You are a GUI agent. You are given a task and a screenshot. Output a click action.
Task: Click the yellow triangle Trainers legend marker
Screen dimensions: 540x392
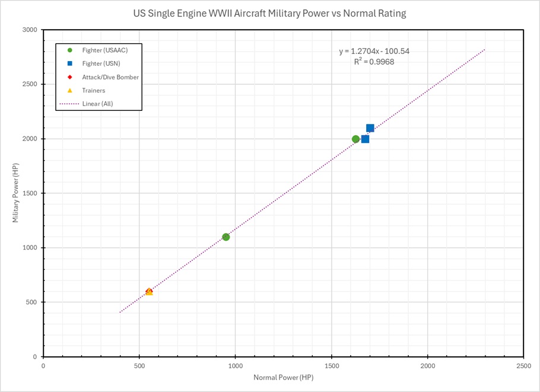70,91
